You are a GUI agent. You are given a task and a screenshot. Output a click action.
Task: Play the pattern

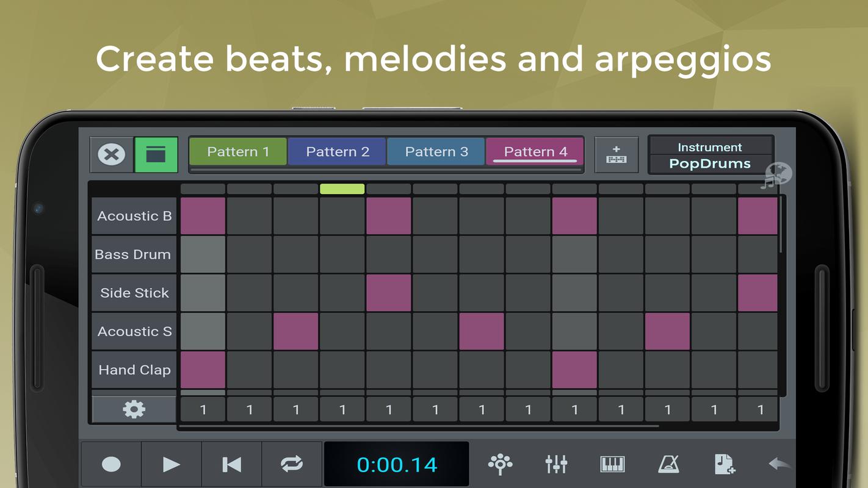[172, 465]
